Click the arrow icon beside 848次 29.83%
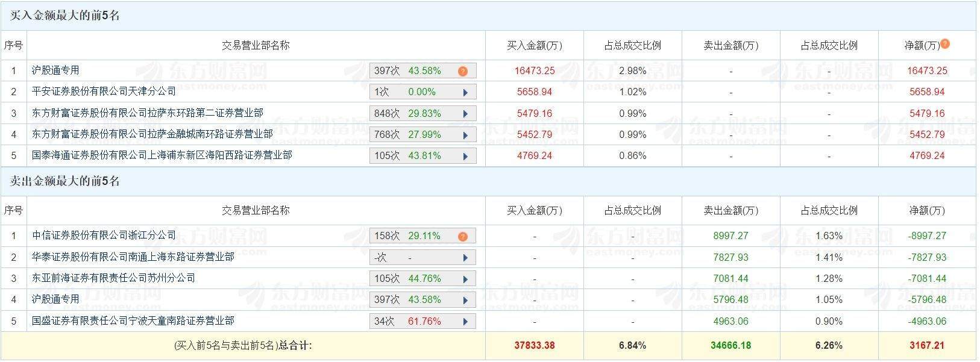 coord(465,114)
